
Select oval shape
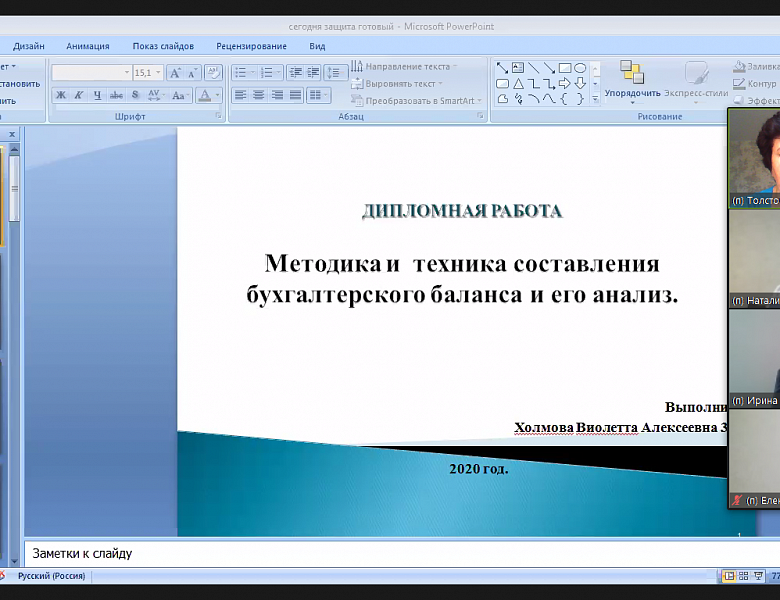(580, 68)
